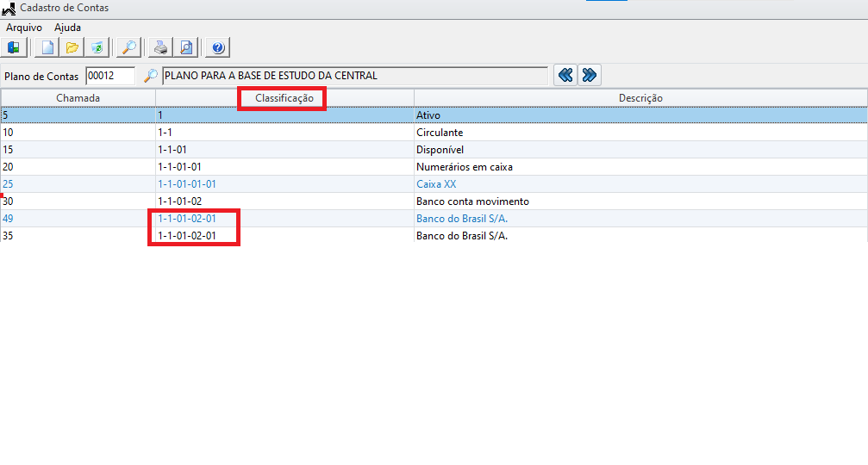Screen dimensions: 868x465
Task: Select the Disponível description cell
Action: click(x=640, y=149)
